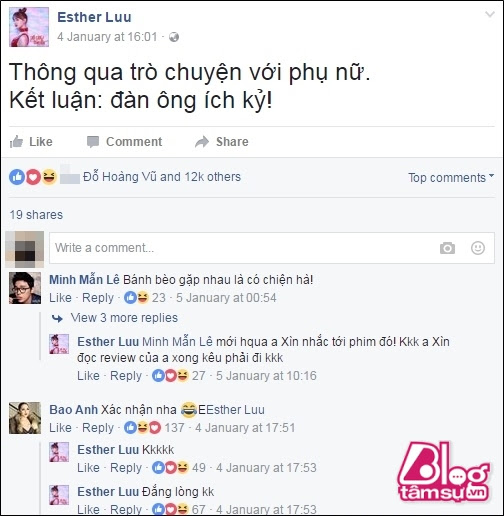Click in the Write a comment field
The image size is (504, 516).
pyautogui.click(x=272, y=248)
